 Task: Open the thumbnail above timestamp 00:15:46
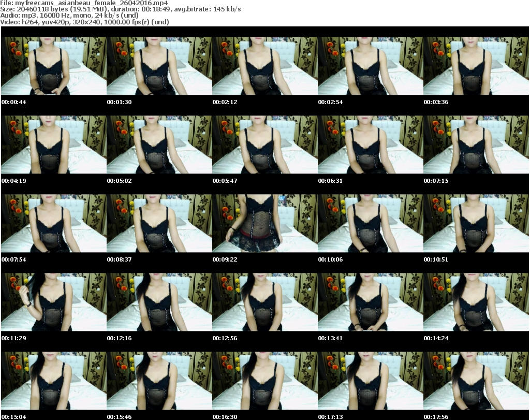click(x=159, y=381)
